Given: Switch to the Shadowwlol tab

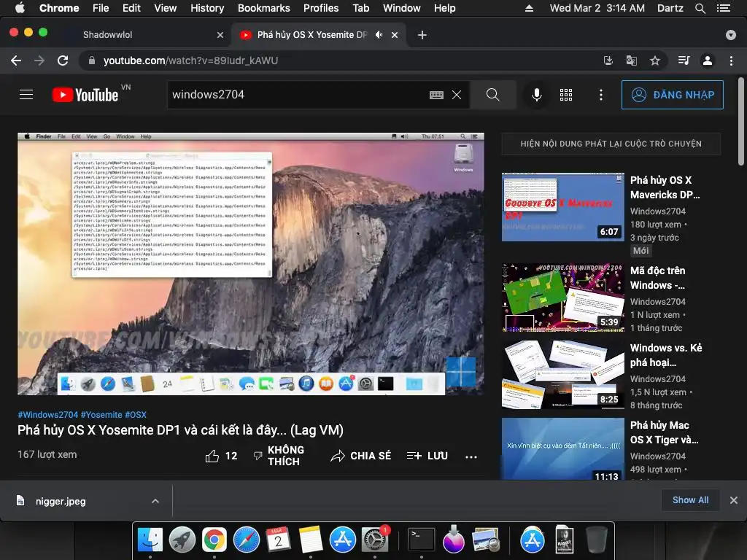Looking at the screenshot, I should [x=147, y=35].
